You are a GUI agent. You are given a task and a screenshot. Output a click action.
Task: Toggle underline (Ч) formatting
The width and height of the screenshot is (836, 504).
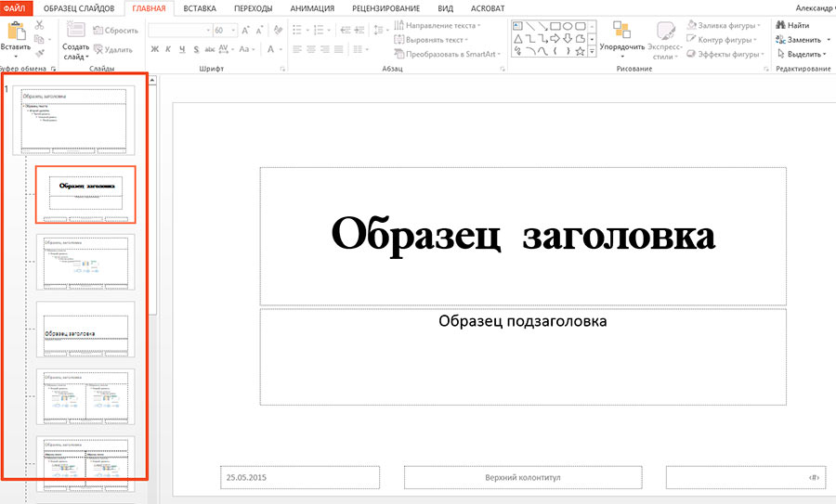(x=183, y=49)
